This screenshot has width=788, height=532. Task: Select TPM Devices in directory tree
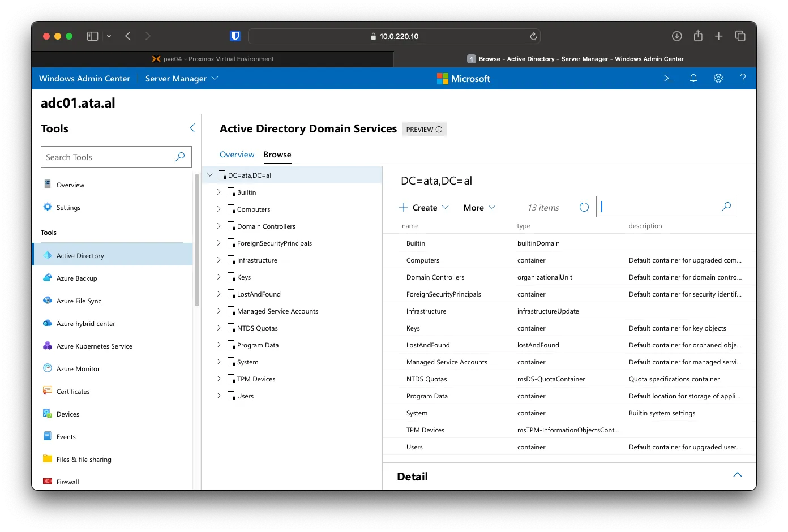click(256, 379)
